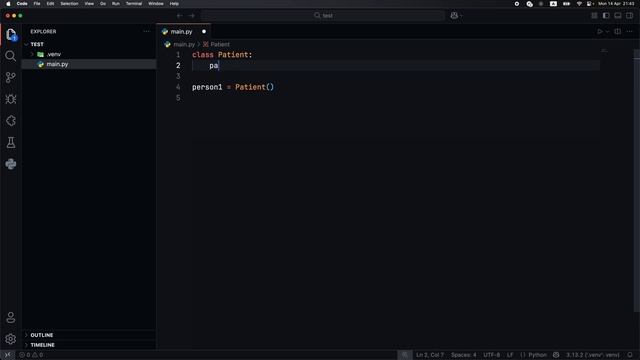Click main.py in the breadcrumb
This screenshot has width=640, height=360.
[x=184, y=44]
